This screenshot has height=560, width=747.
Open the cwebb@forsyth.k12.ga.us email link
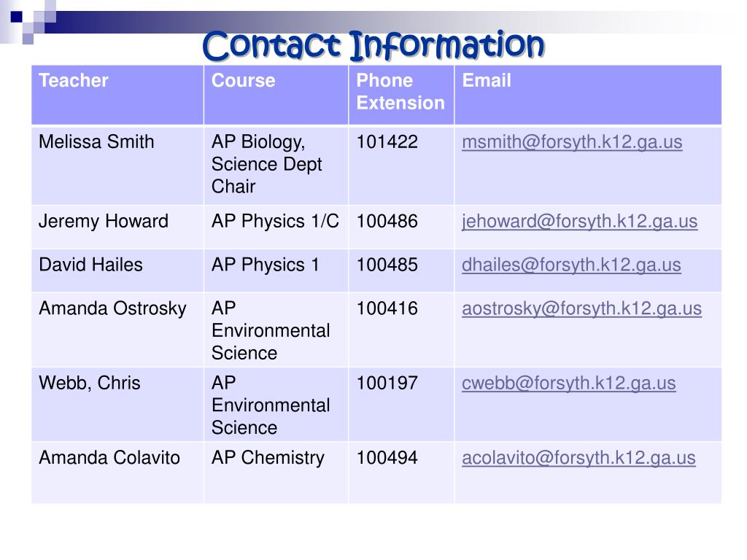pyautogui.click(x=569, y=384)
